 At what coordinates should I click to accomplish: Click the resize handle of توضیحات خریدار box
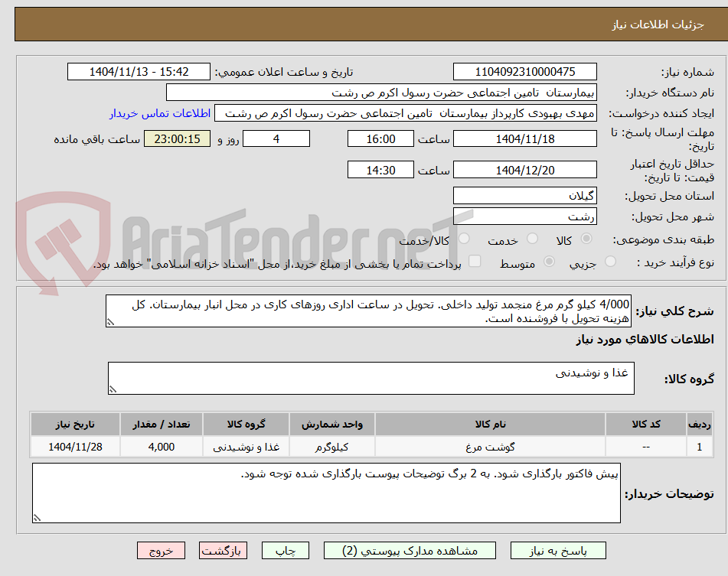point(38,518)
